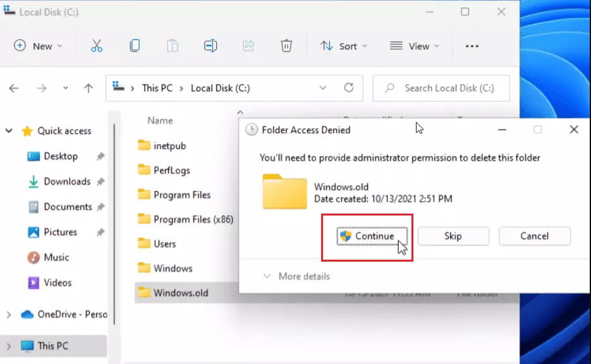
Task: Click the Users folder icon
Action: 143,243
